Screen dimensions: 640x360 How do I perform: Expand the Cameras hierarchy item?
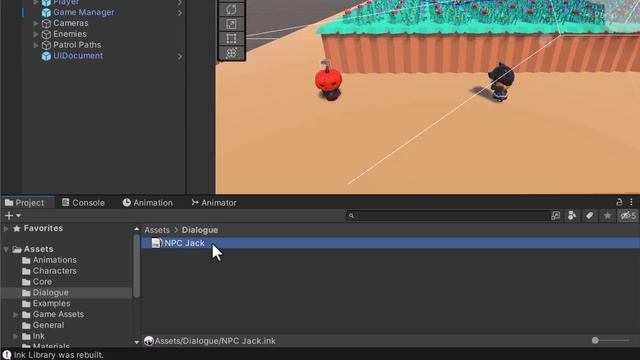click(x=36, y=24)
